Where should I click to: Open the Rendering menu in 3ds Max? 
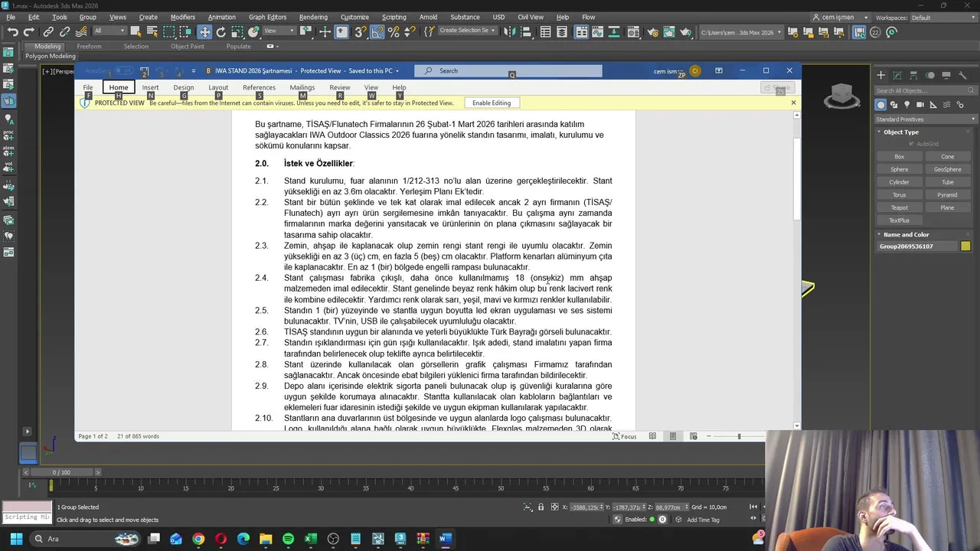tap(313, 17)
